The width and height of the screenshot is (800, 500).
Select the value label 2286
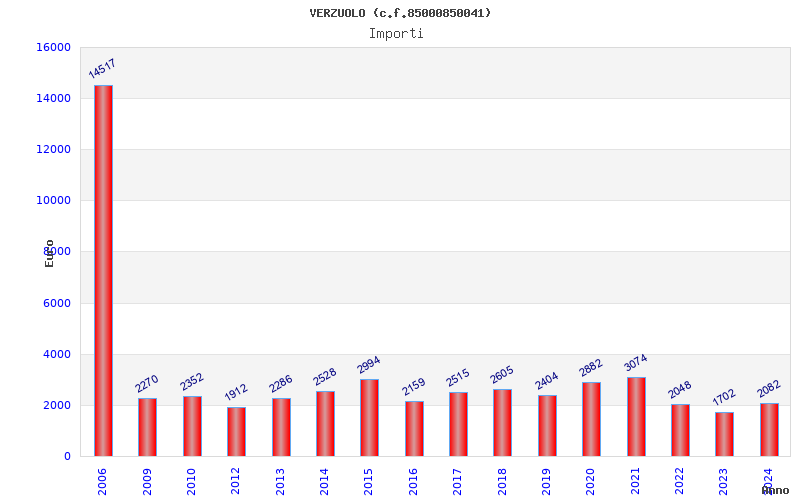[281, 384]
